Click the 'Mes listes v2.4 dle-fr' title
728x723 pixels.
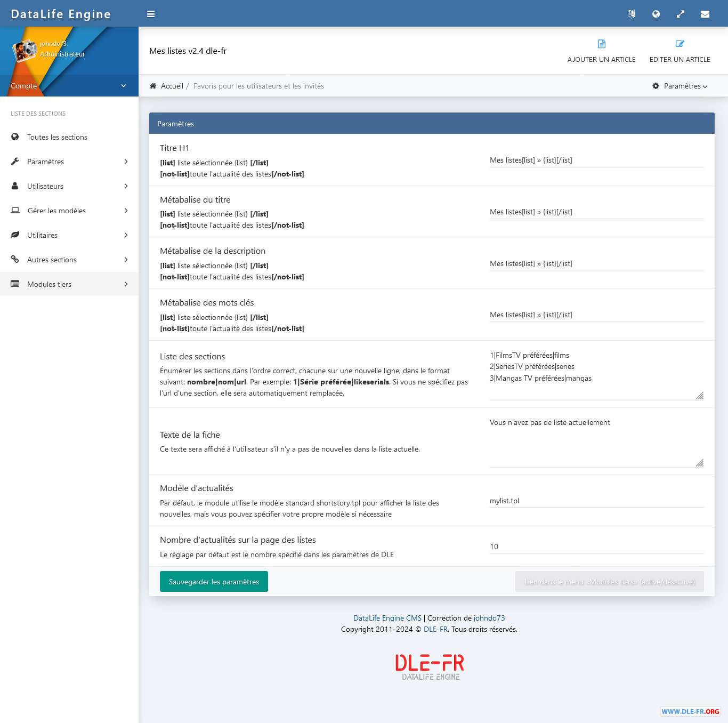(x=188, y=51)
